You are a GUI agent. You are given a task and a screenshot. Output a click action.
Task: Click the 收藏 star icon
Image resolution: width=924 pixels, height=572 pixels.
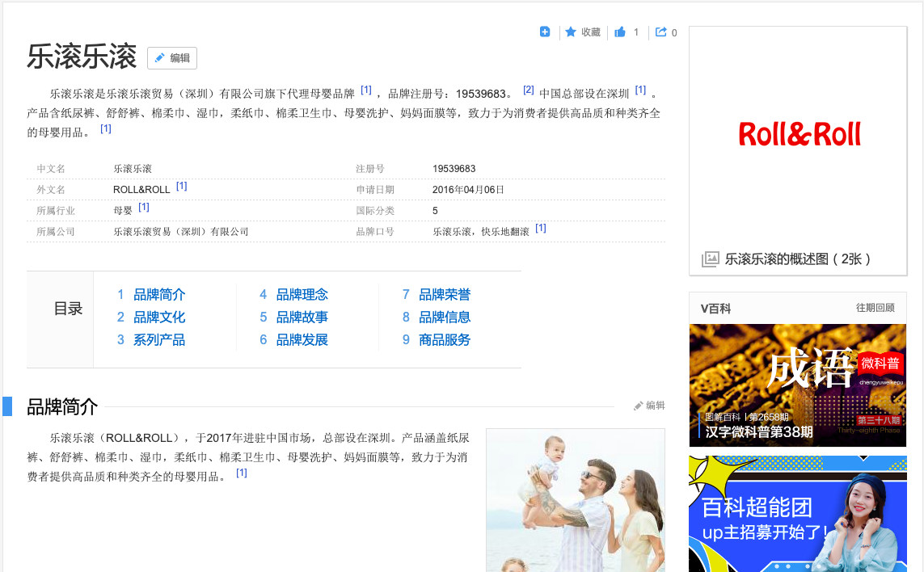pos(571,32)
